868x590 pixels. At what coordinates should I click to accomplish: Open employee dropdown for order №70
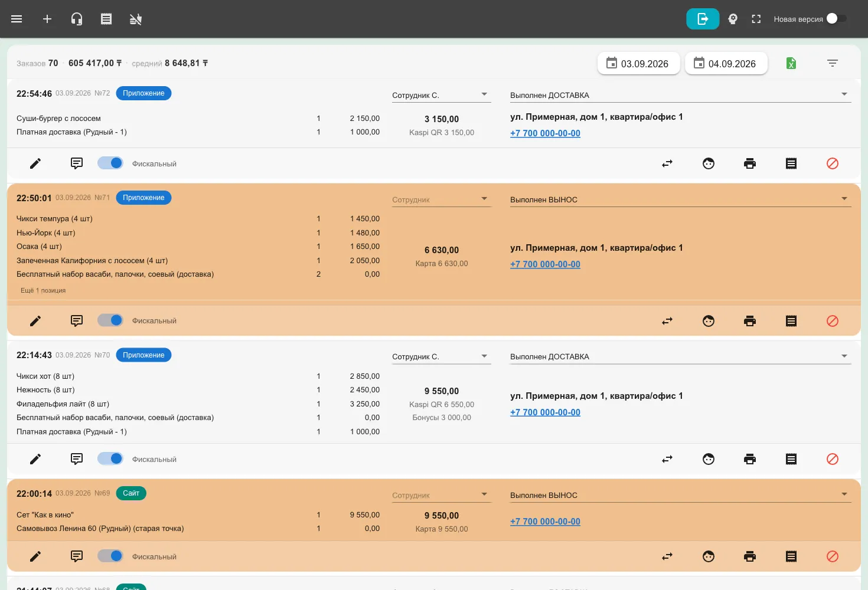coord(442,356)
